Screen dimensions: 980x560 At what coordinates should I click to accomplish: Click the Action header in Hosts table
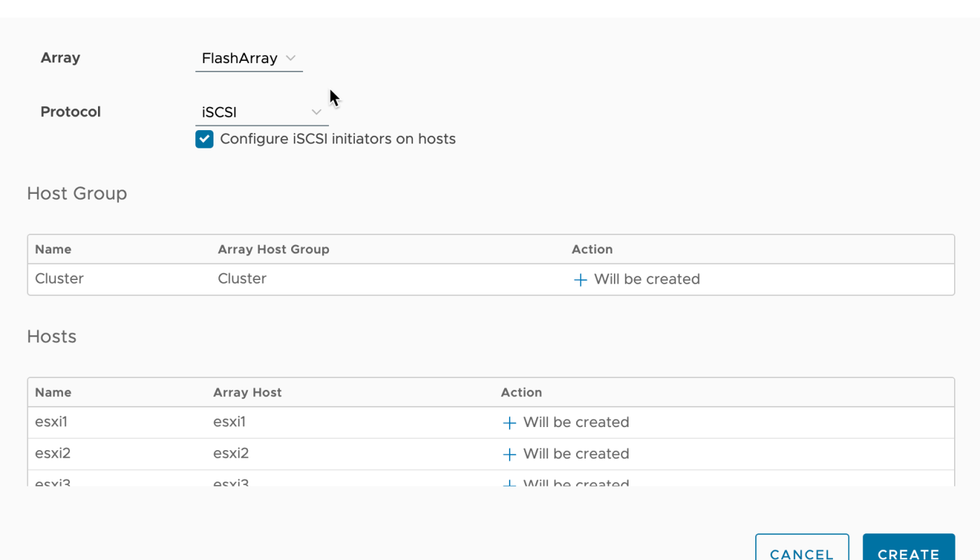coord(521,393)
